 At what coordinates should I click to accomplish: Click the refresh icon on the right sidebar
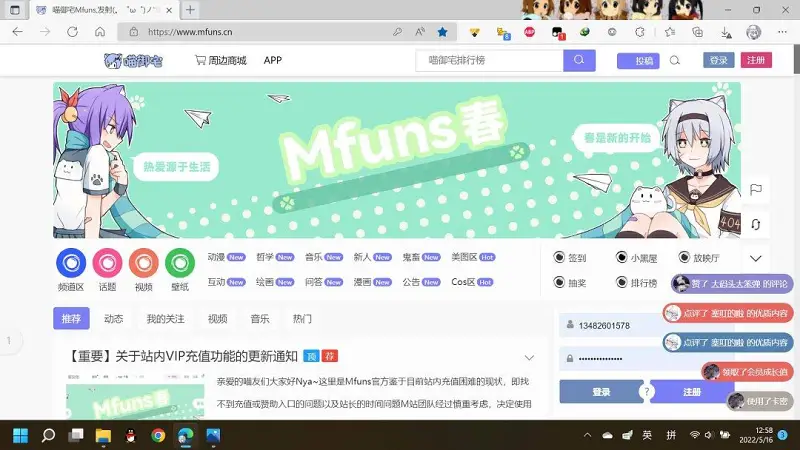coord(756,224)
